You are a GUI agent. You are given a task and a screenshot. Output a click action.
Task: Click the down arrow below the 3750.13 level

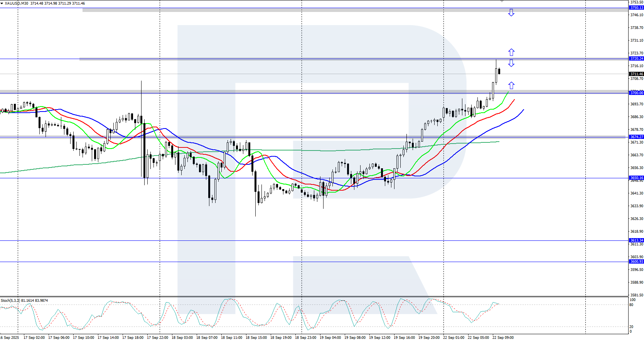[511, 13]
